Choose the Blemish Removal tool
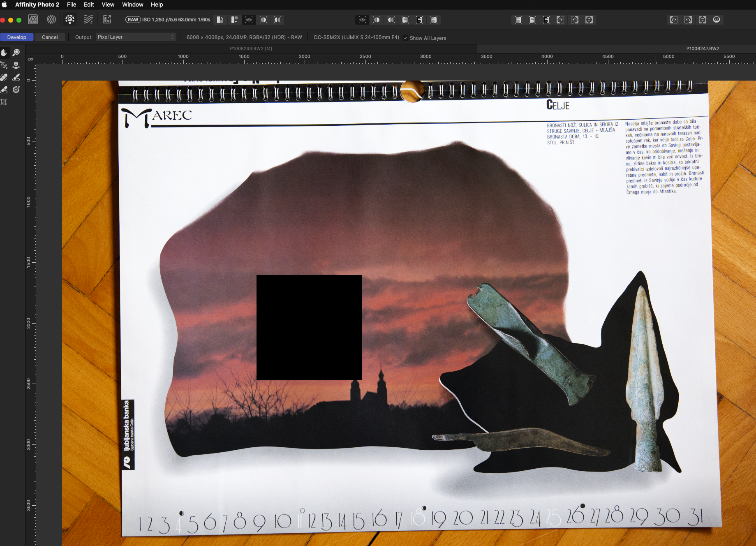The width and height of the screenshot is (756, 546). click(4, 77)
